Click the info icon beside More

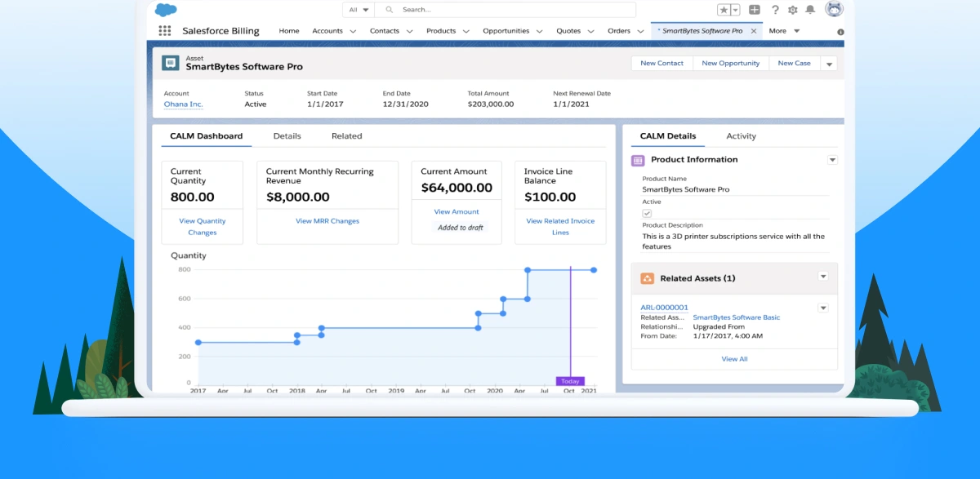840,32
